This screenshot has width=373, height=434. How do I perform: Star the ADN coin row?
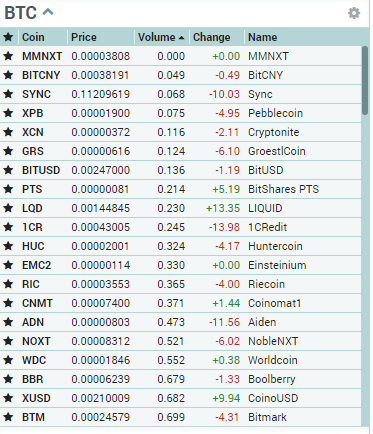tap(8, 322)
